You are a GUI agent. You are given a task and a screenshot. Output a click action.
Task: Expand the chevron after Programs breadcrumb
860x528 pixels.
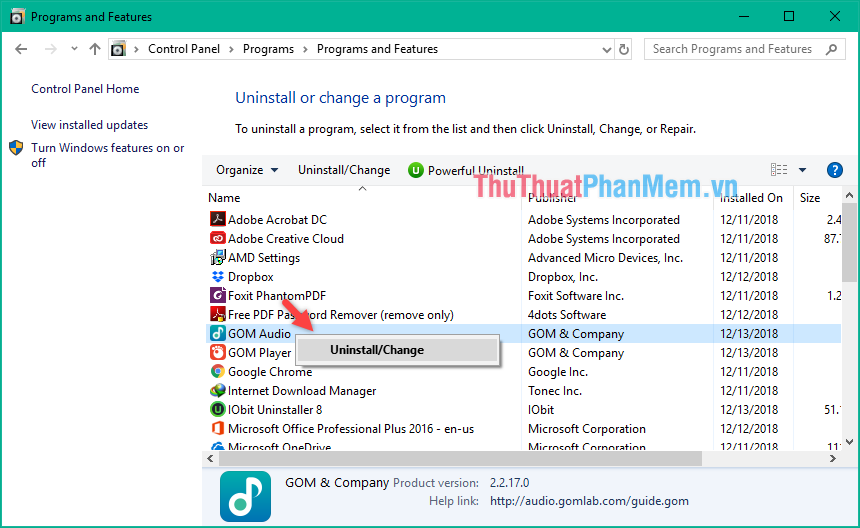305,49
